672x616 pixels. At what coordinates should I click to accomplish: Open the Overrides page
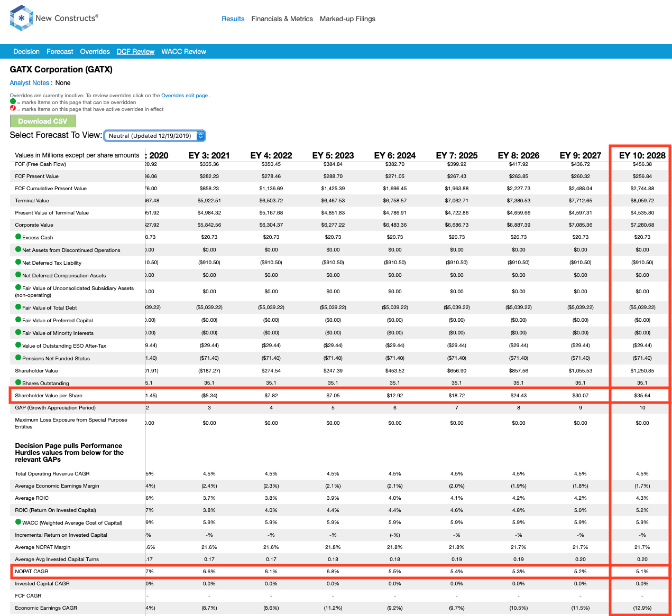tap(95, 51)
